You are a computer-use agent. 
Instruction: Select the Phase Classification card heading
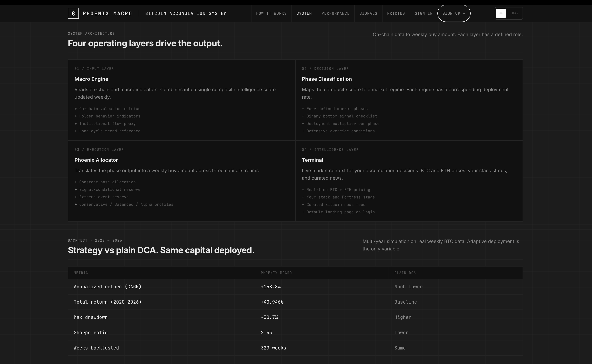(327, 79)
